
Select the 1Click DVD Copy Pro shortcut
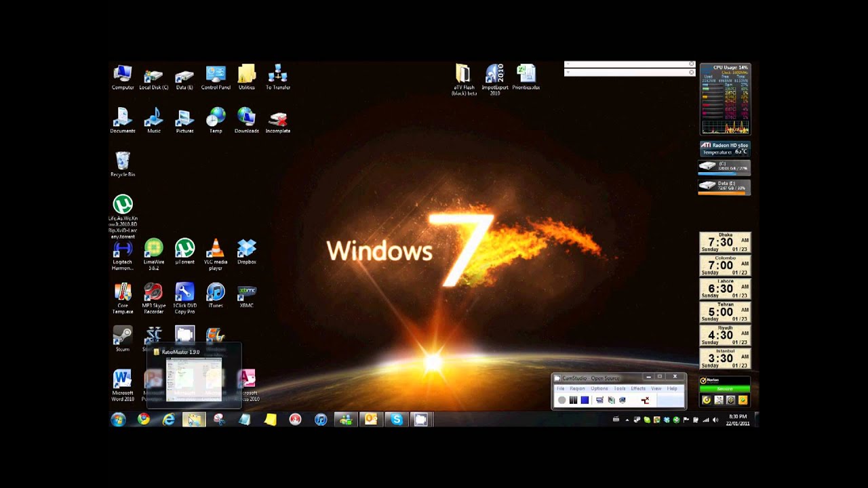(184, 299)
